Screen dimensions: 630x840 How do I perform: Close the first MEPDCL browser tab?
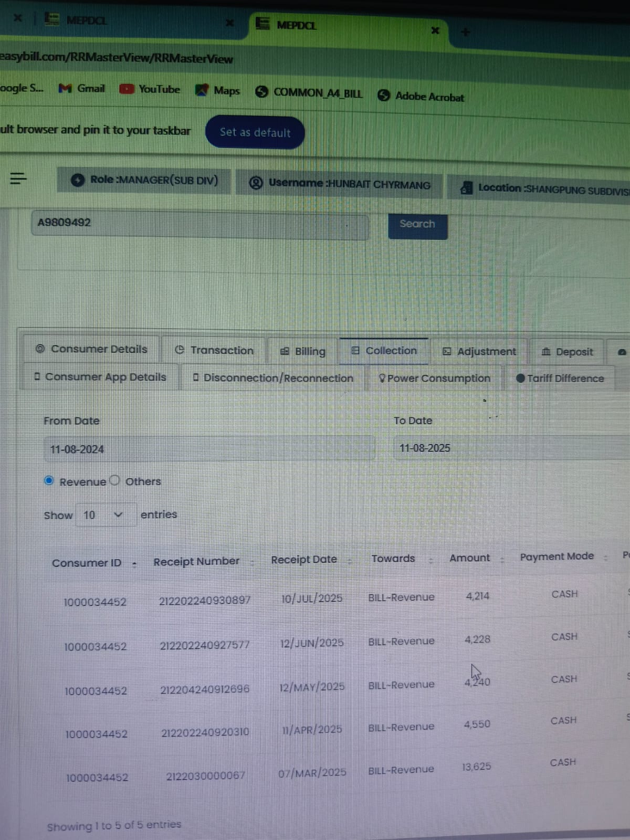[229, 23]
